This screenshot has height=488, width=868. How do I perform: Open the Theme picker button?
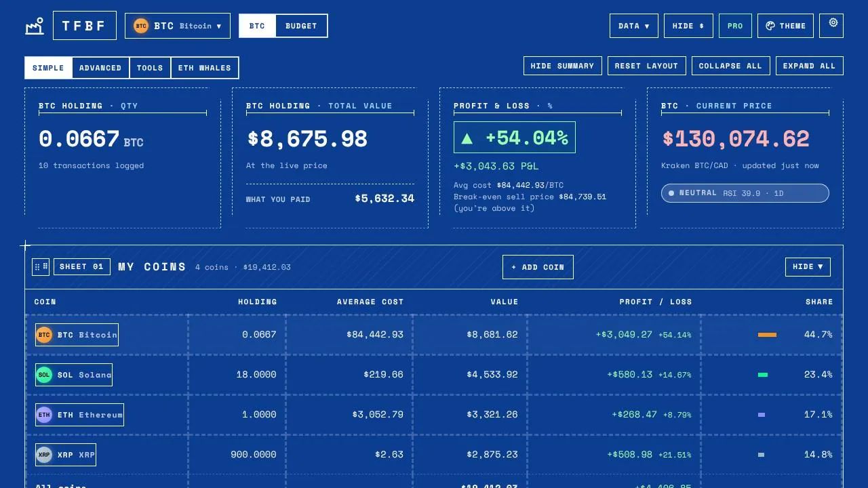tap(785, 26)
